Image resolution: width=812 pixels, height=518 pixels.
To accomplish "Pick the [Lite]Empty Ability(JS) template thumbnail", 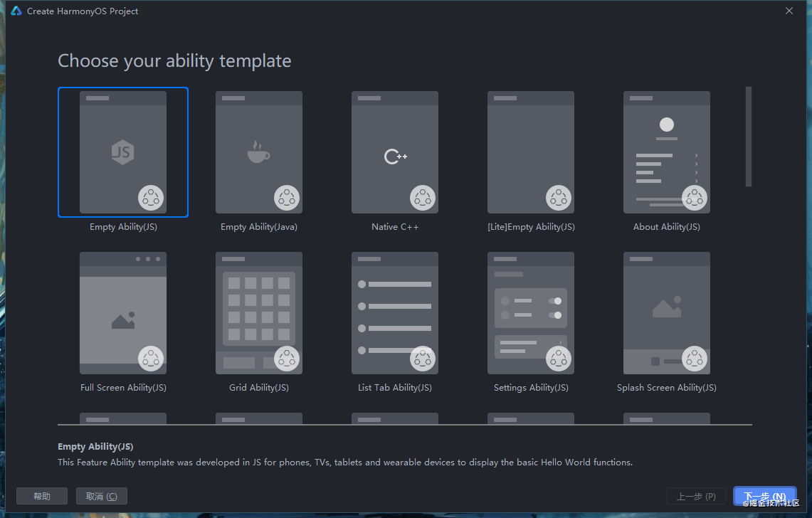I will click(x=531, y=152).
